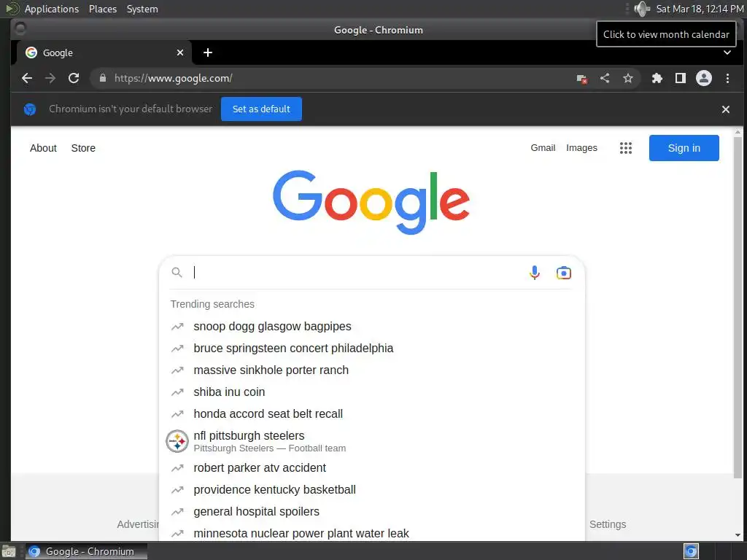Screen dimensions: 747x560
Task: Click the Pittsburgh Steelers logo thumbnail
Action: [177, 441]
